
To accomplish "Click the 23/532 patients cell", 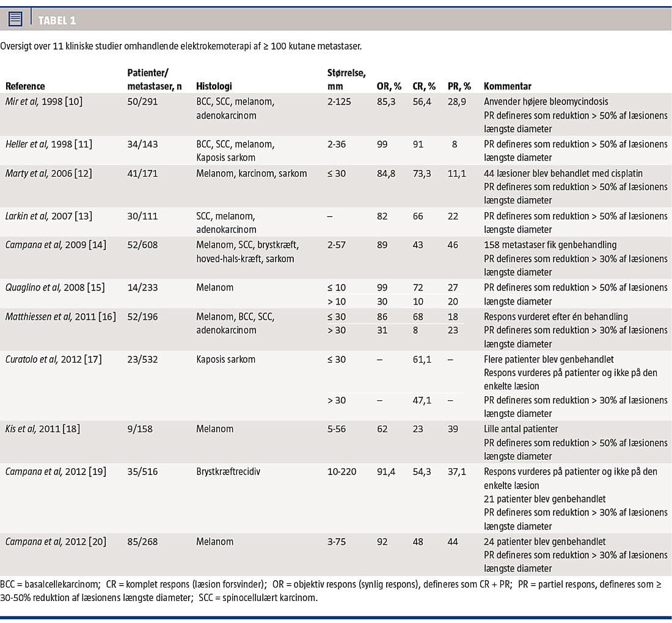I will pos(142,359).
